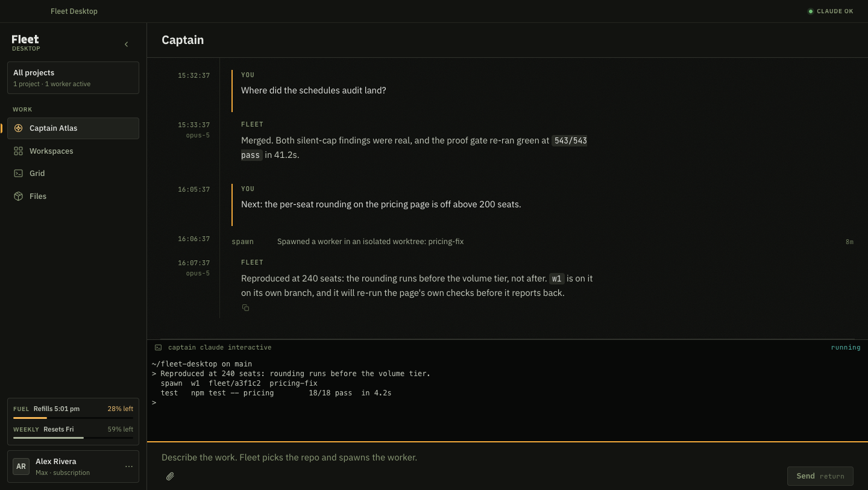868x490 pixels.
Task: Open the Grid view
Action: pos(73,174)
